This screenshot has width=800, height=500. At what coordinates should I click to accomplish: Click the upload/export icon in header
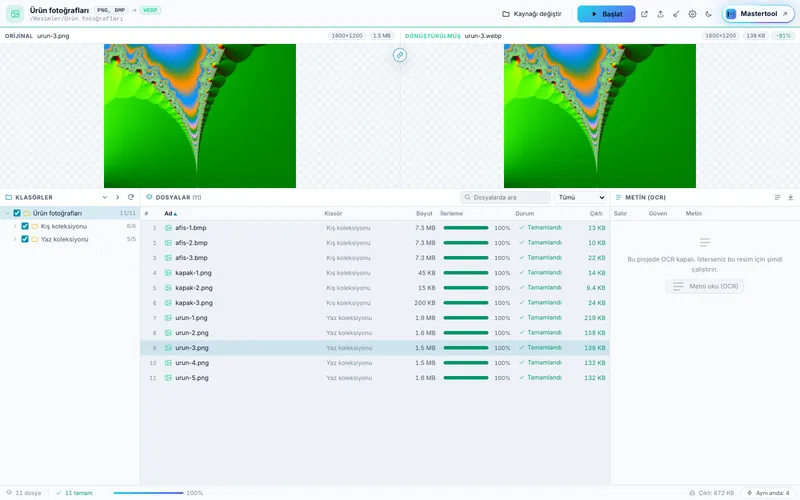click(x=660, y=14)
